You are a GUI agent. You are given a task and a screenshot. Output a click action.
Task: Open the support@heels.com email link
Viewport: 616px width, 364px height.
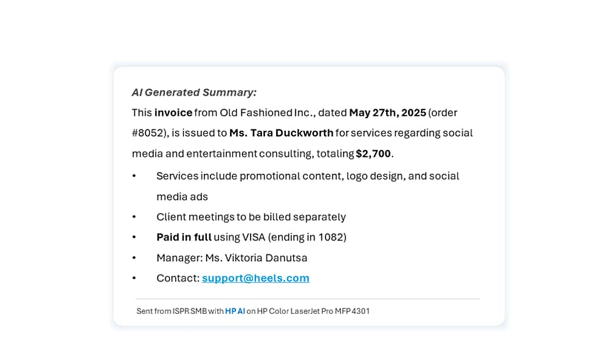[255, 278]
